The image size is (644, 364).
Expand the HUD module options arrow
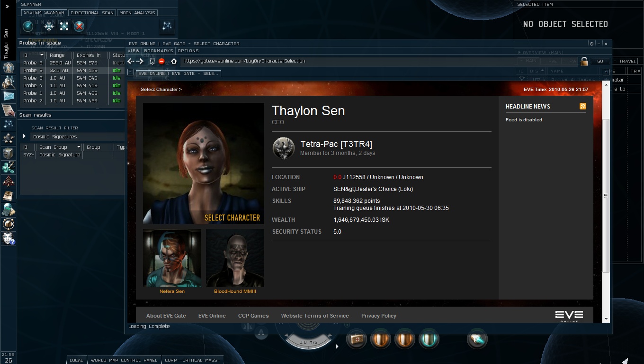(337, 346)
